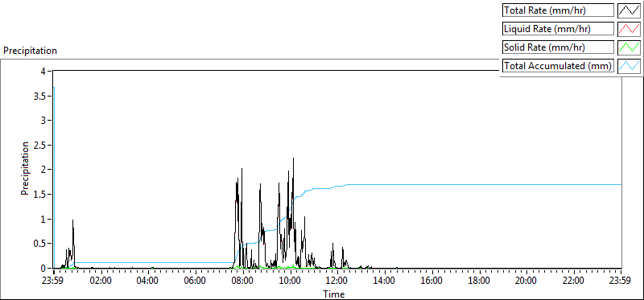Click the 08:00 time axis label
The height and width of the screenshot is (300, 644).
(243, 281)
